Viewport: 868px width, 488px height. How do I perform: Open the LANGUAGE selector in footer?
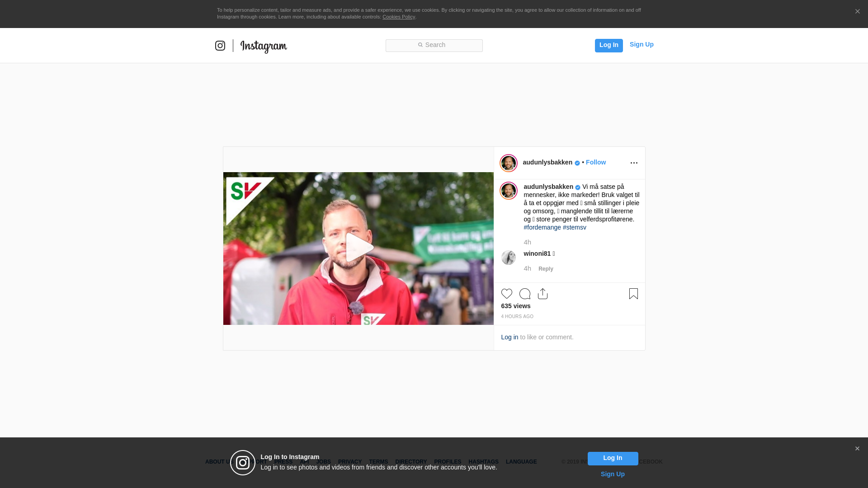tap(521, 462)
